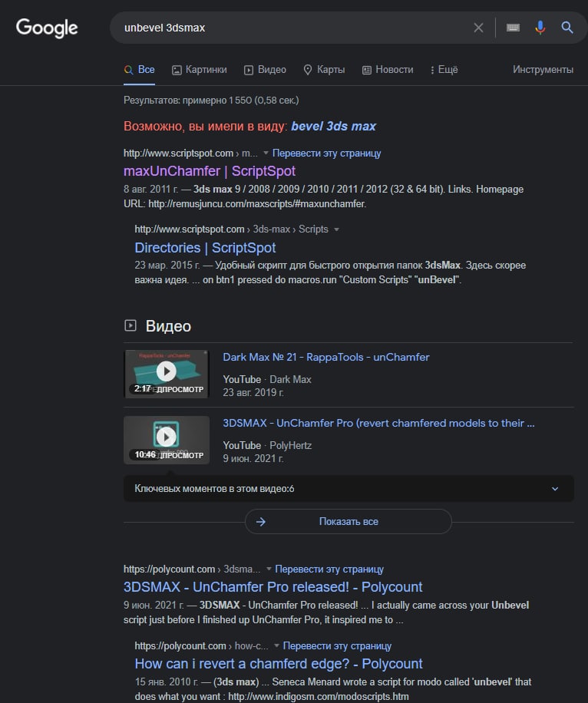Image resolution: width=588 pixels, height=703 pixels.
Task: Click the Видео section heading icon
Action: pos(130,325)
